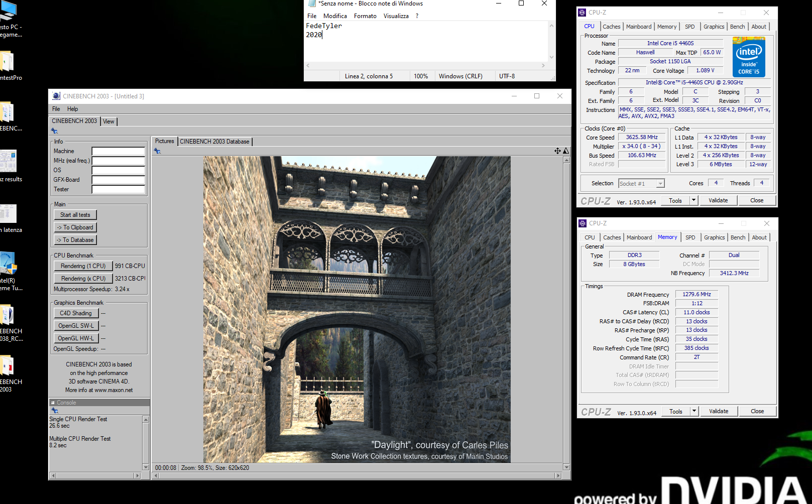Viewport: 812px width, 504px height.
Task: Click the CPU-Z icon in top window title
Action: point(582,13)
